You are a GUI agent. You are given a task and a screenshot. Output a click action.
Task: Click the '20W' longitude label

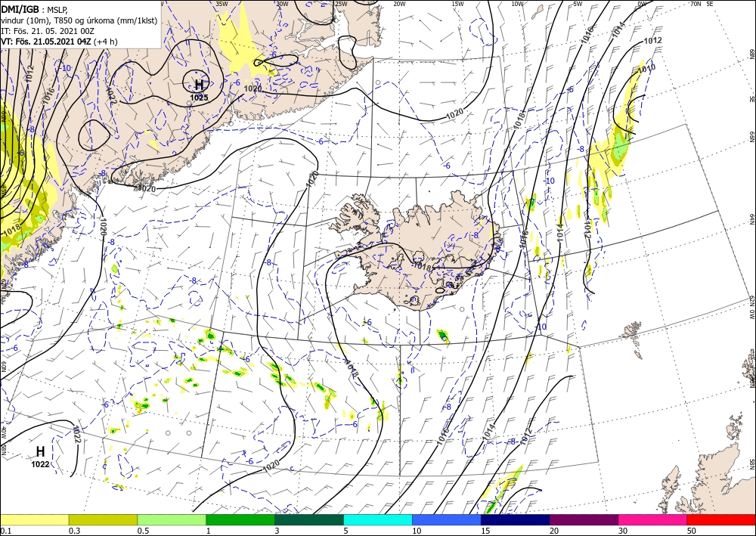pyautogui.click(x=399, y=4)
